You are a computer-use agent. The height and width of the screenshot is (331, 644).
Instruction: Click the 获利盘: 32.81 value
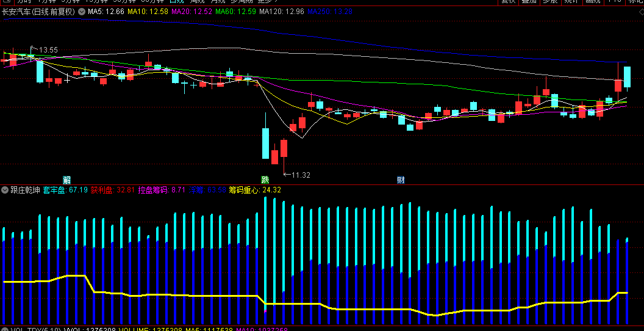point(113,190)
